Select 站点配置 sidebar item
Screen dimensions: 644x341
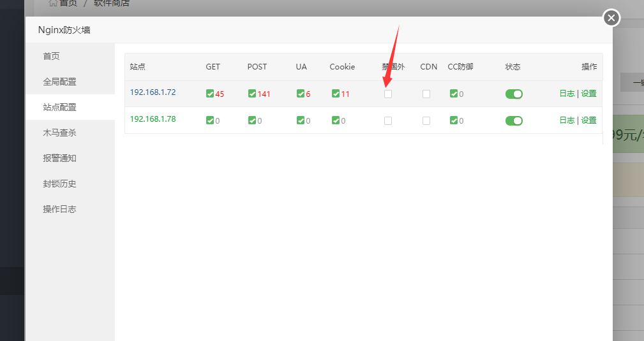[59, 107]
